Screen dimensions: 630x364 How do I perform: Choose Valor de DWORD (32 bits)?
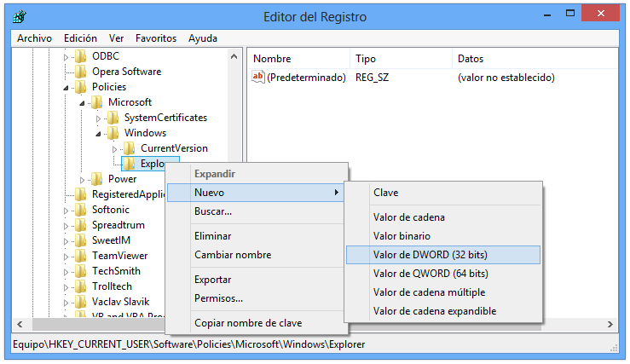click(x=442, y=255)
